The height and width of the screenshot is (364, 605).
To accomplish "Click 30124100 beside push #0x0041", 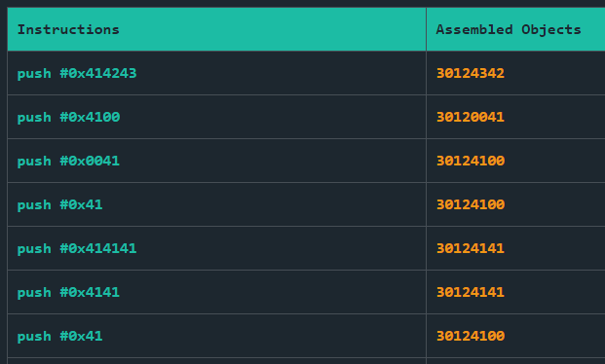I will (x=470, y=161).
